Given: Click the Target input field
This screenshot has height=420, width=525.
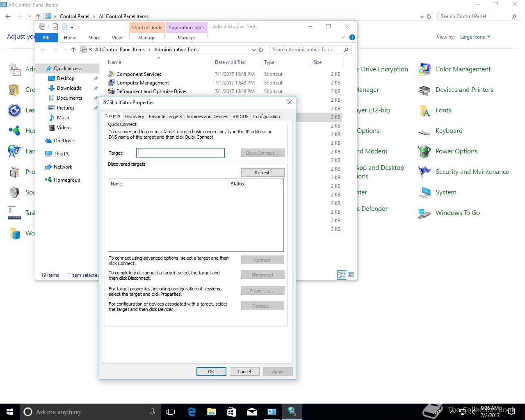Looking at the screenshot, I should point(180,153).
